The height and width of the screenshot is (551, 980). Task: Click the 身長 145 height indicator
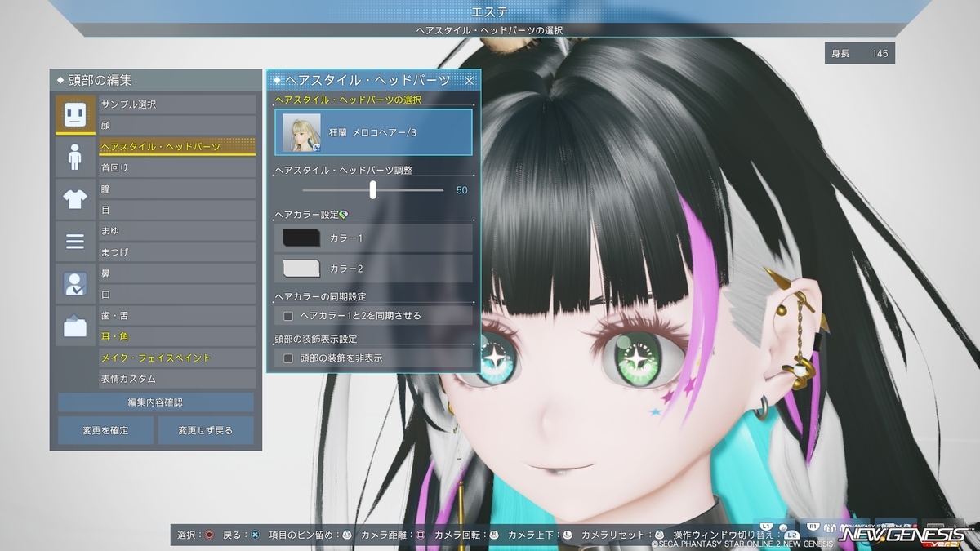tap(860, 54)
